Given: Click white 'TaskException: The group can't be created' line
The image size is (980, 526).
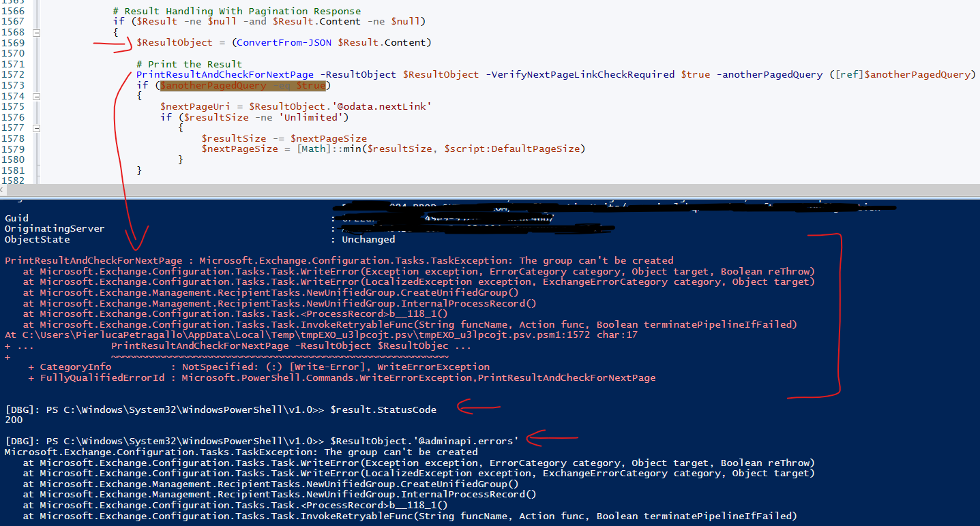Looking at the screenshot, I should coord(241,452).
